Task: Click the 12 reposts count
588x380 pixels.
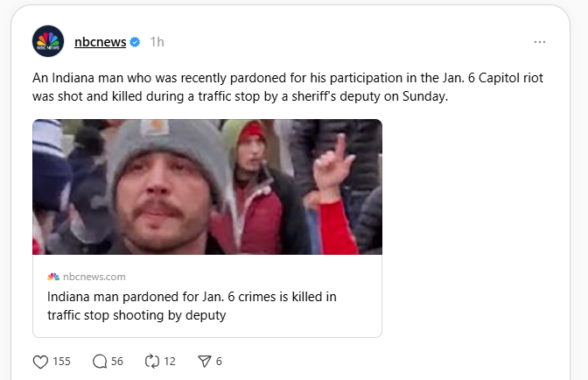Action: click(x=169, y=361)
